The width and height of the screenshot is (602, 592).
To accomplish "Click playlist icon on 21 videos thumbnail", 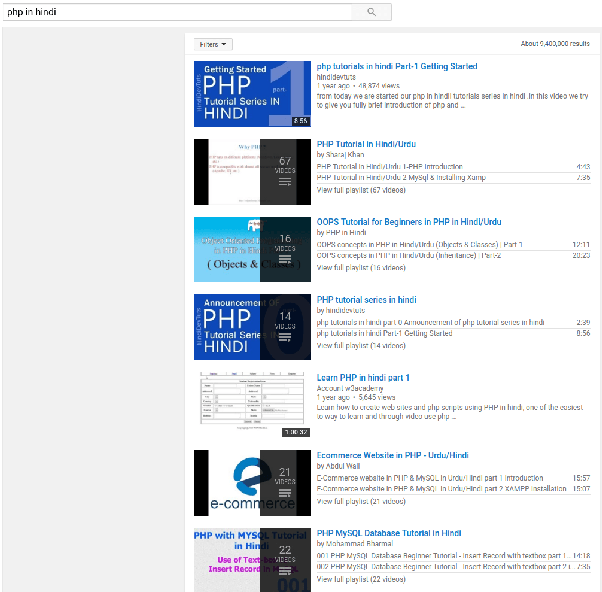I will click(x=285, y=493).
